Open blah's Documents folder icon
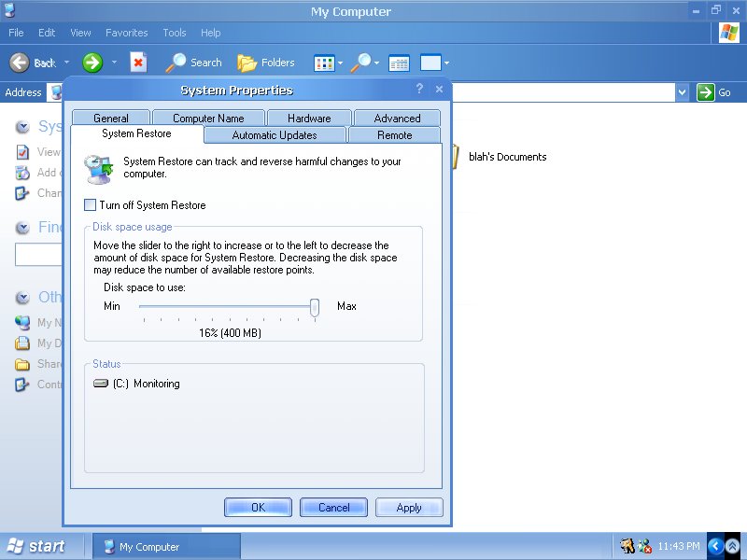 [454, 157]
